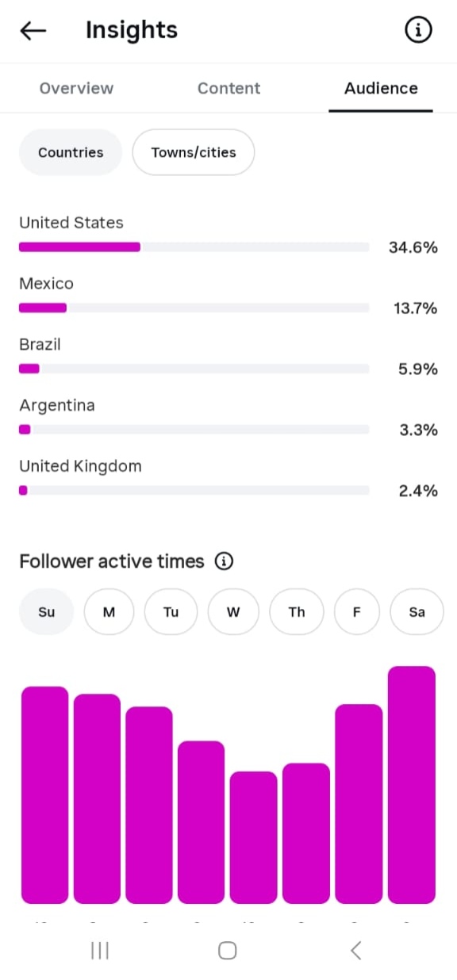Select Su day chip
Screen dimensions: 457x980
tap(47, 611)
